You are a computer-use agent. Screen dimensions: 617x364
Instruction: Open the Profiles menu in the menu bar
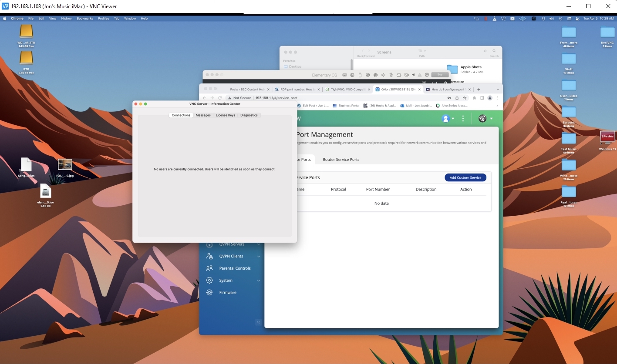104,19
